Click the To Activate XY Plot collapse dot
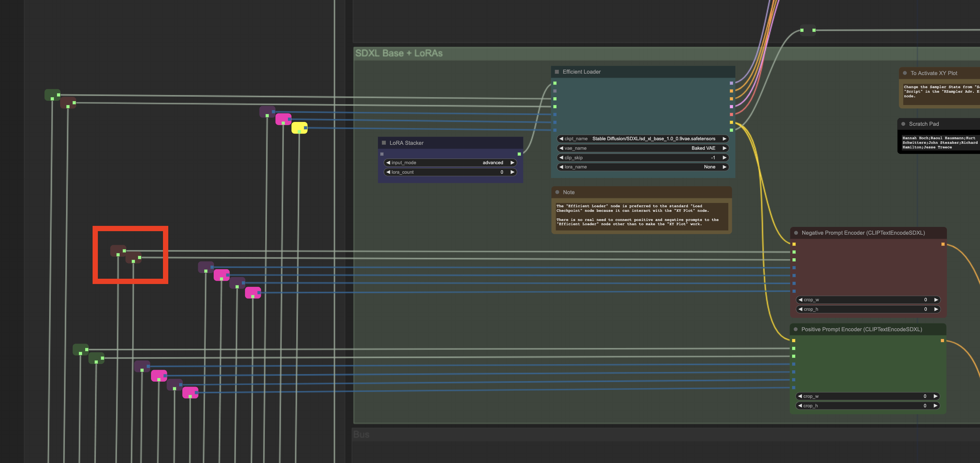Screen dimensions: 980x463 pos(905,73)
